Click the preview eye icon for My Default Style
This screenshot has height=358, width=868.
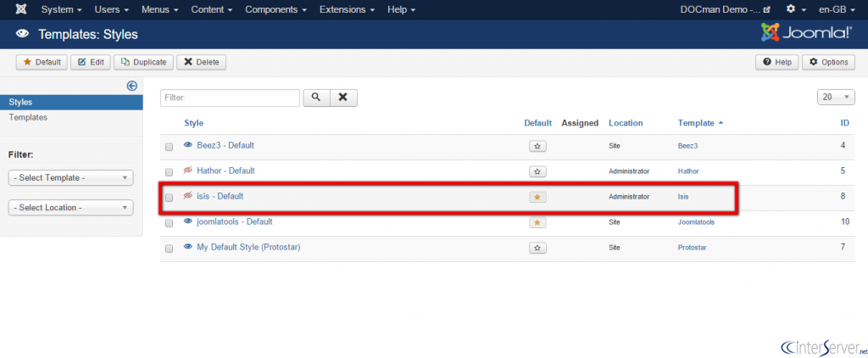coord(188,247)
